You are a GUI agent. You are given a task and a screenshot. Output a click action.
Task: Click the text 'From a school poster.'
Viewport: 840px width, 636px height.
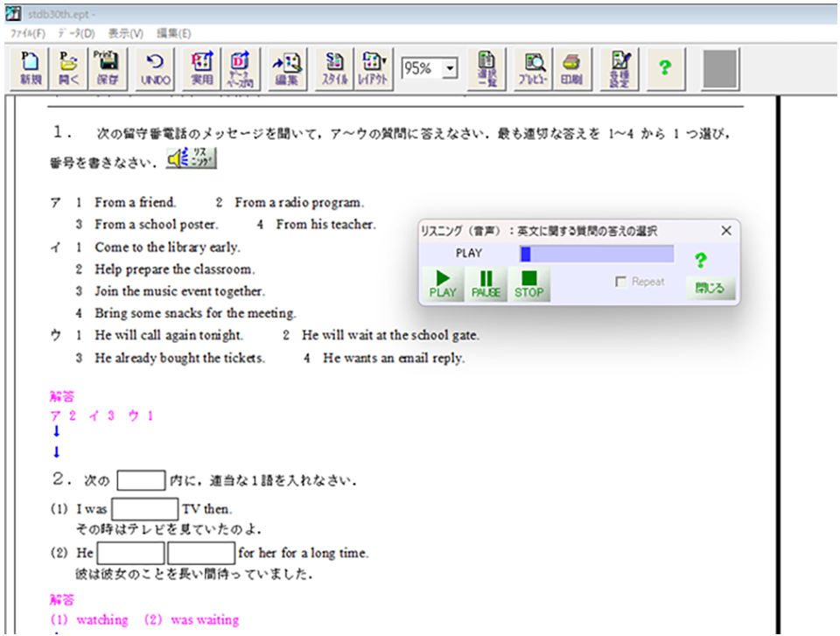click(157, 225)
